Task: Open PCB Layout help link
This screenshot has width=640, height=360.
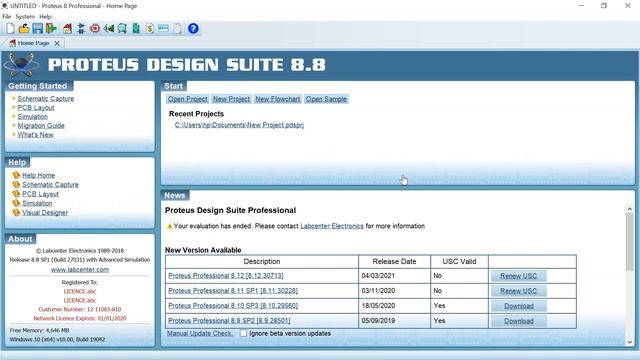Action: [x=40, y=194]
